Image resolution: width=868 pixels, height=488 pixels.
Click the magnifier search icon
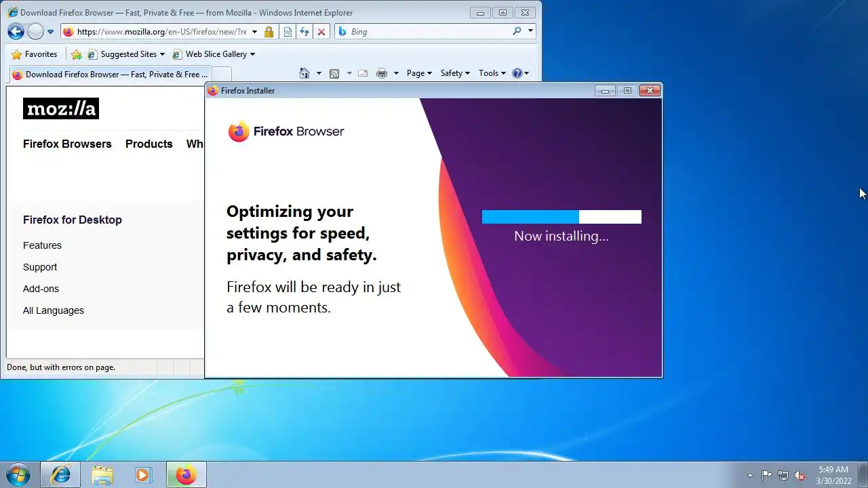click(517, 31)
